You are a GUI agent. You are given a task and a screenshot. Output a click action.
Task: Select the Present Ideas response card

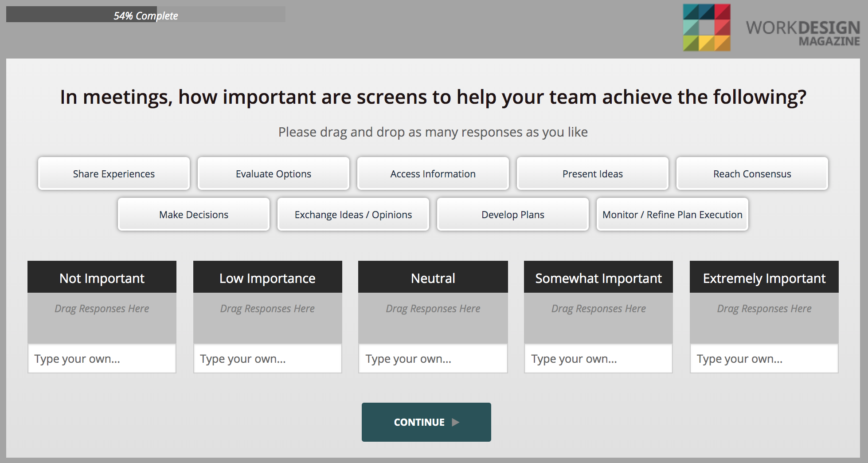(592, 173)
